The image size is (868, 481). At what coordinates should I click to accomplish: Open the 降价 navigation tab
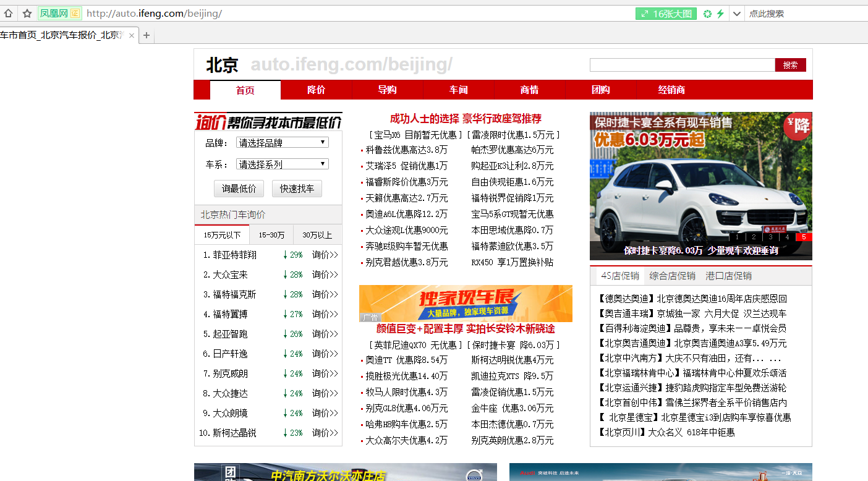click(317, 90)
